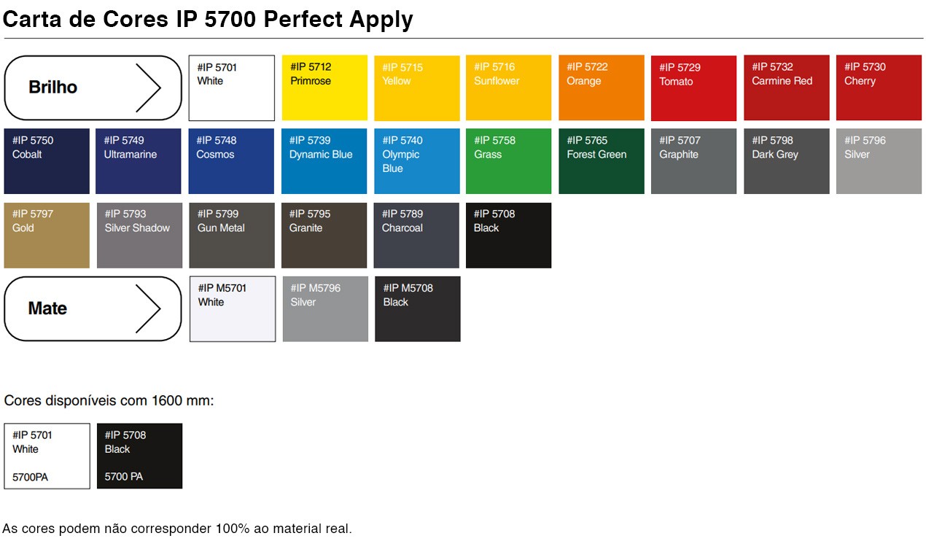Choose the matte Black M5708 swatch
Viewport: 926px width, 560px height.
[418, 309]
